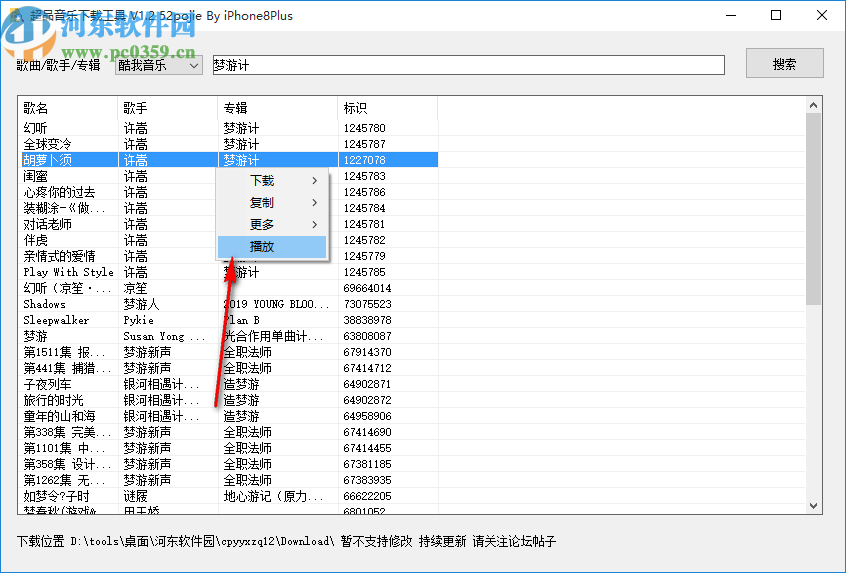Select the song row Sleepwalker
This screenshot has height=573, width=846.
click(229, 320)
